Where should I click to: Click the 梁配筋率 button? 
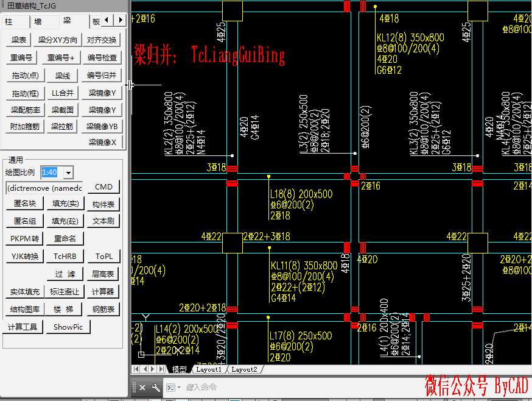(x=26, y=110)
